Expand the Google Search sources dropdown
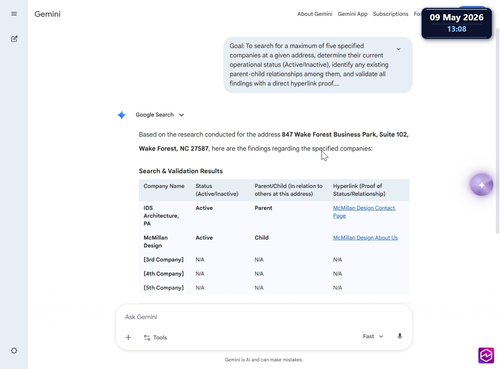The height and width of the screenshot is (369, 500). tap(160, 115)
